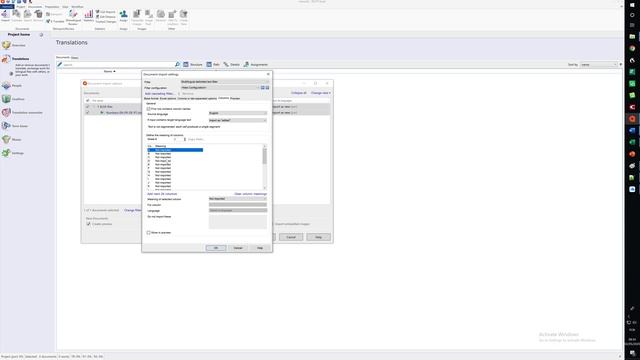Click the Statistics icon in the ribbon
This screenshot has width=640, height=360.
(89, 16)
